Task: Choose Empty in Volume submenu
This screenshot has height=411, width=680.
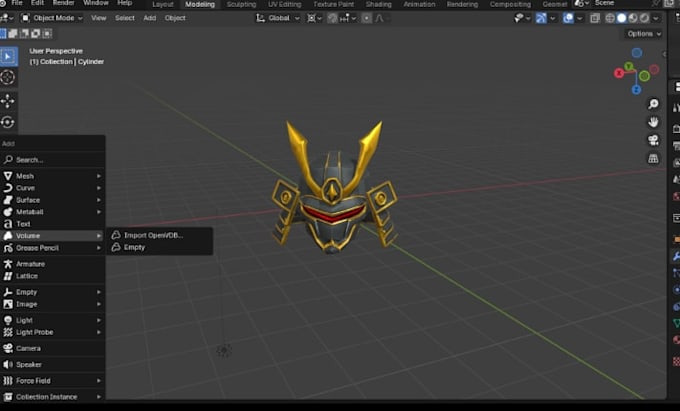Action: click(160, 247)
